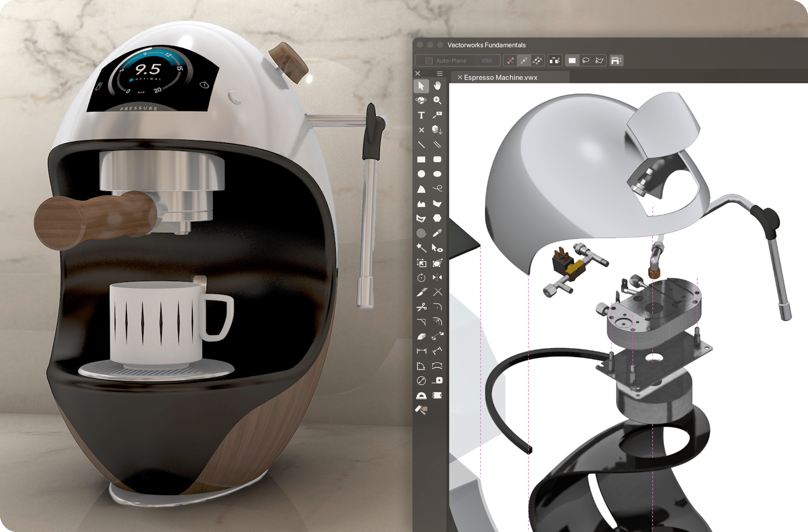Select the Flyover tool
The width and height of the screenshot is (808, 532).
pos(421,100)
